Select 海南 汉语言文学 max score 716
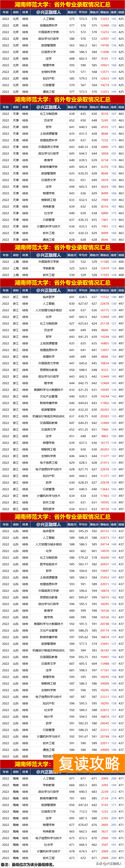 pyautogui.click(x=72, y=812)
